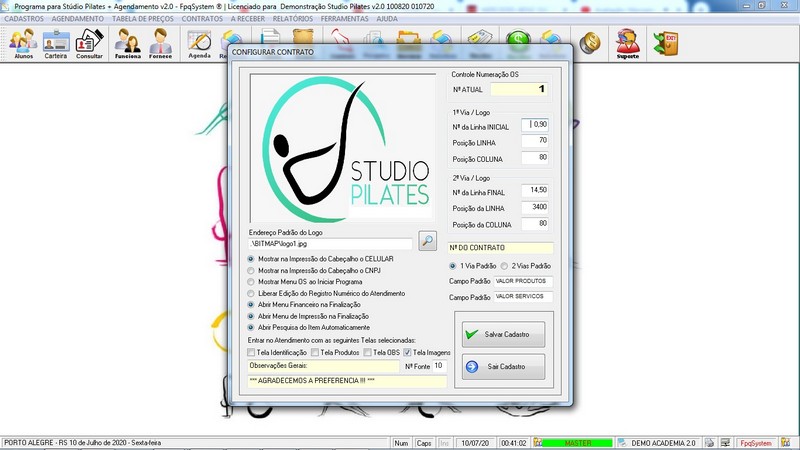Click the Studio Pilates logo preview

coord(342,148)
